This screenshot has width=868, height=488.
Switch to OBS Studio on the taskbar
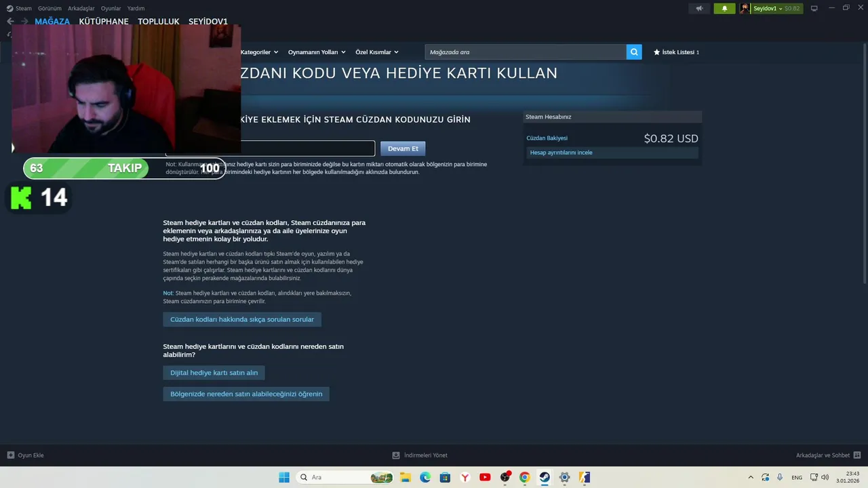[x=505, y=477]
